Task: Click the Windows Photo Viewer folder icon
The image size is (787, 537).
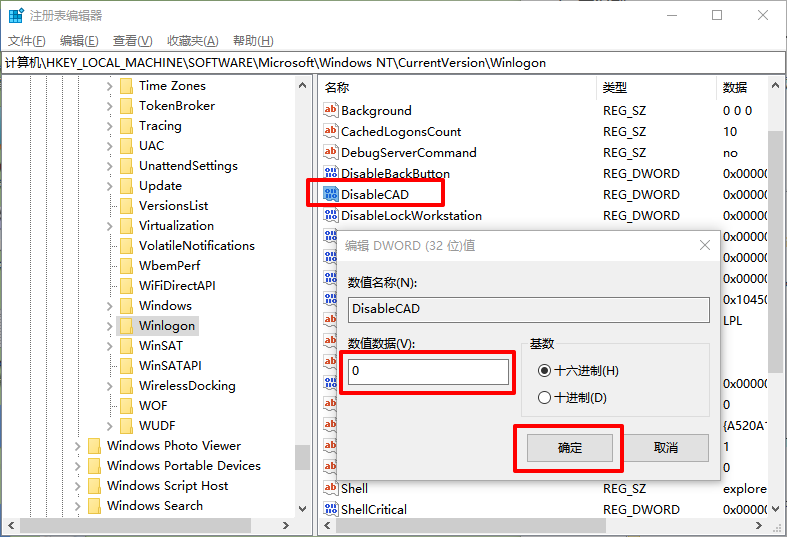Action: coord(94,446)
